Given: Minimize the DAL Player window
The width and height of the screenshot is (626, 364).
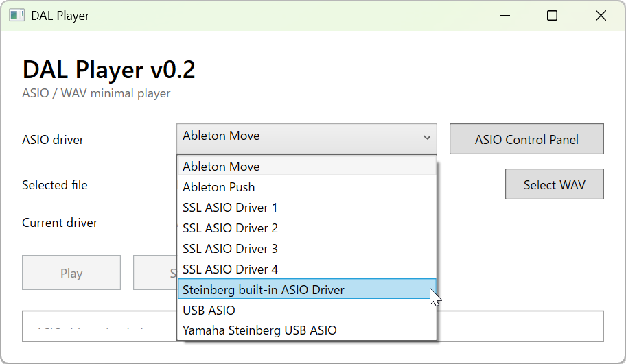Looking at the screenshot, I should [x=505, y=16].
